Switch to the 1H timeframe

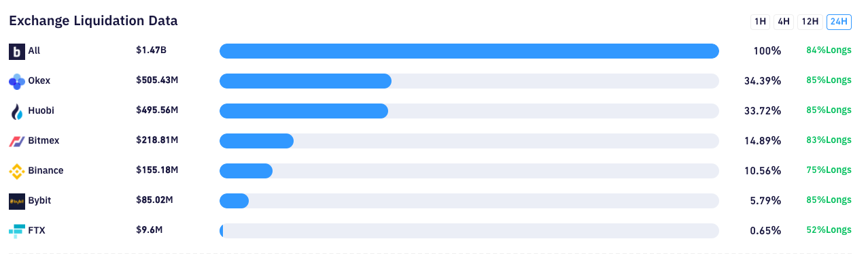tap(760, 22)
